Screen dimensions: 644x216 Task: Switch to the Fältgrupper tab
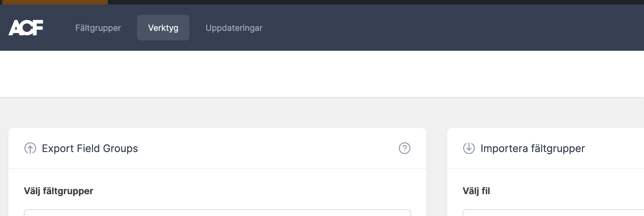(98, 28)
